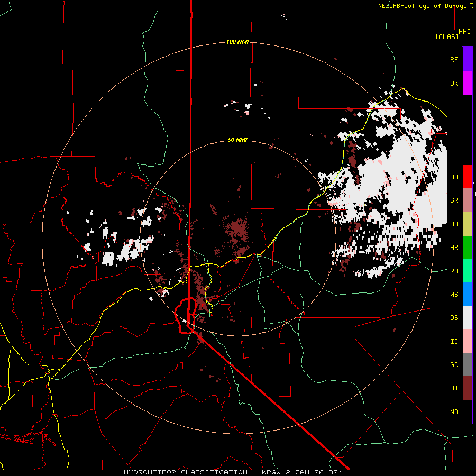This screenshot has height=476, width=476.
Task: Select the blue WS legend swatch
Action: tap(467, 294)
